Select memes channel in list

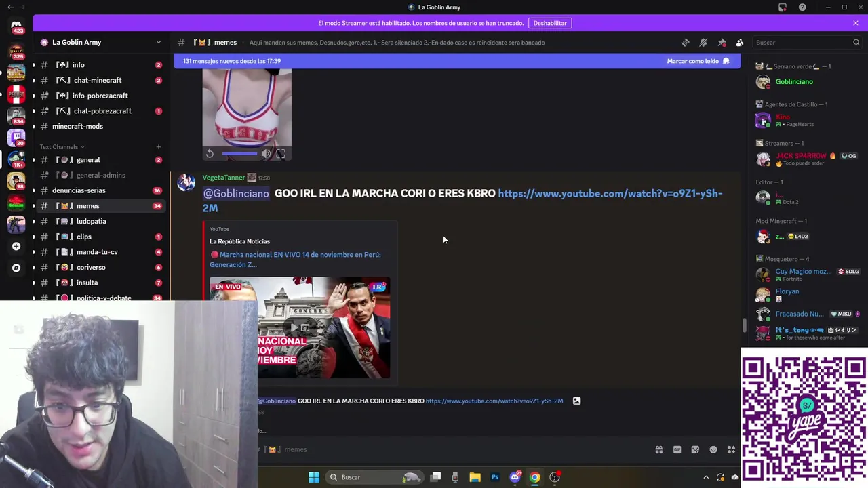point(100,206)
